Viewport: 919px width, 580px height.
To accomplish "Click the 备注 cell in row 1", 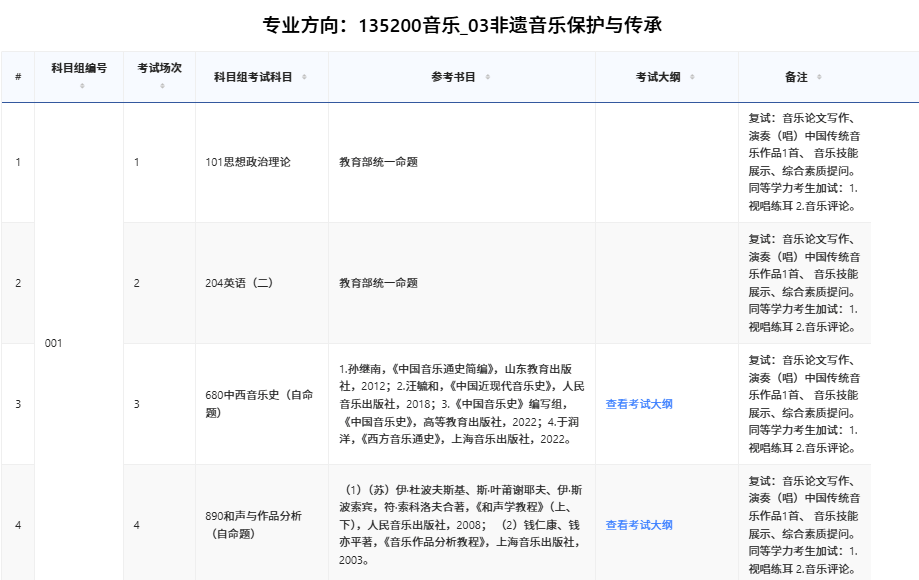I will click(x=803, y=162).
